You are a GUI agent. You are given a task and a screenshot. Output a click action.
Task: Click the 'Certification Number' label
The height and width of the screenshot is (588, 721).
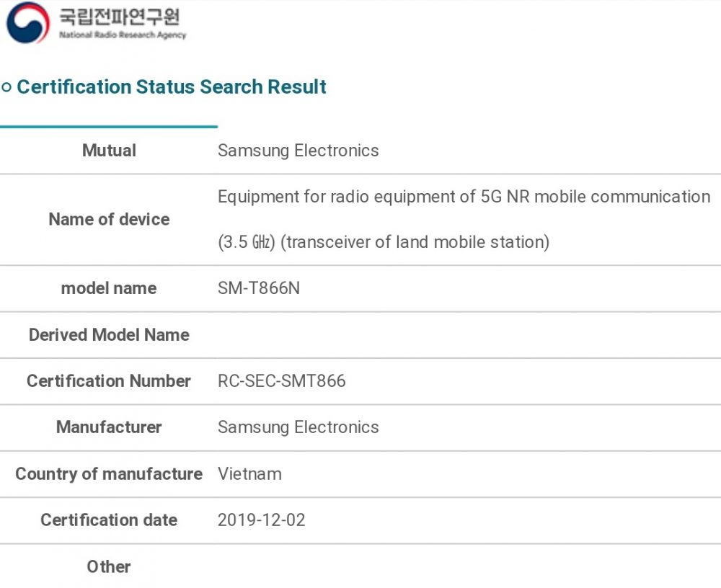[x=109, y=380]
